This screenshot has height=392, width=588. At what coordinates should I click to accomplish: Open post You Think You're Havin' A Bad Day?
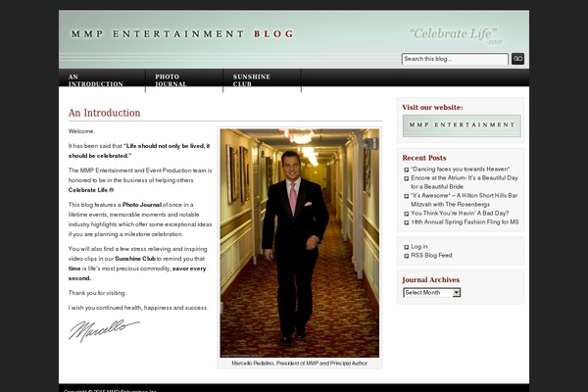pyautogui.click(x=460, y=213)
